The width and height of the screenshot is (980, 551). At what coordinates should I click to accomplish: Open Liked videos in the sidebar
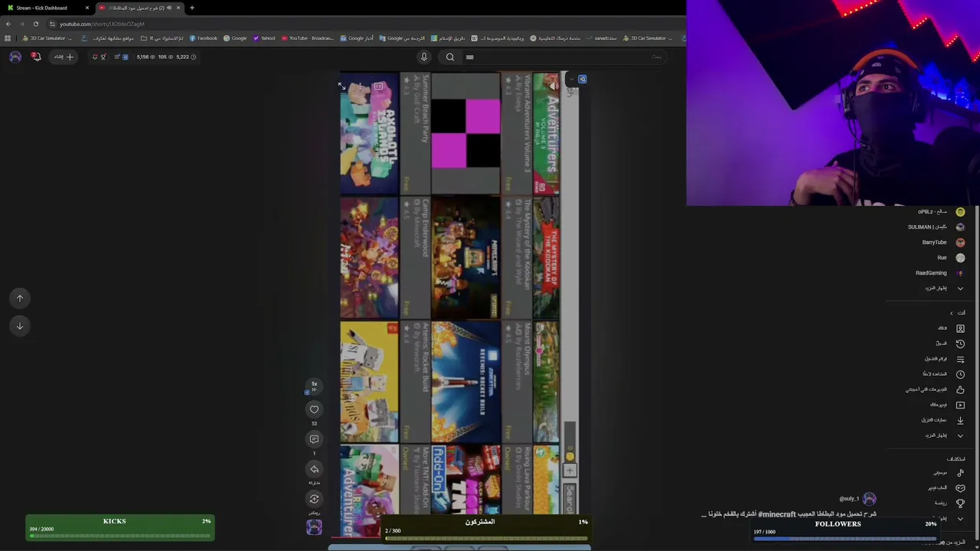coord(936,390)
